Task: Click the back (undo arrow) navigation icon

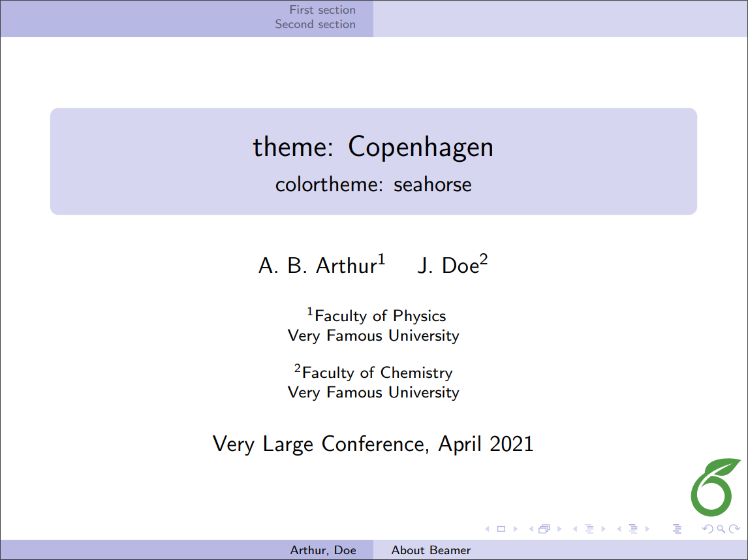Action: [x=706, y=529]
